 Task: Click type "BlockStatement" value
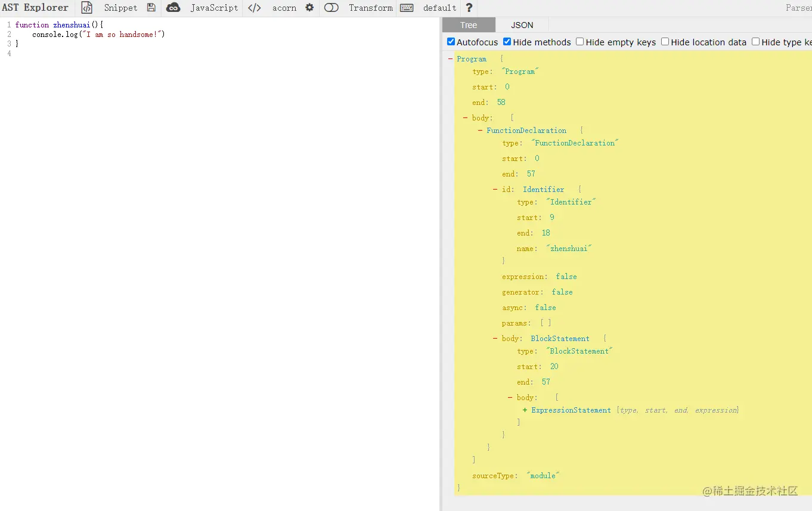point(579,351)
